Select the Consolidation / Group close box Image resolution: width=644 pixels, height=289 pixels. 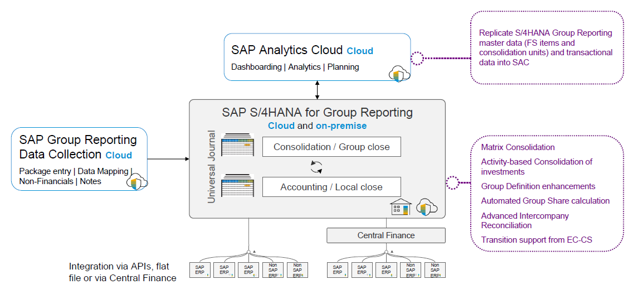pos(331,147)
